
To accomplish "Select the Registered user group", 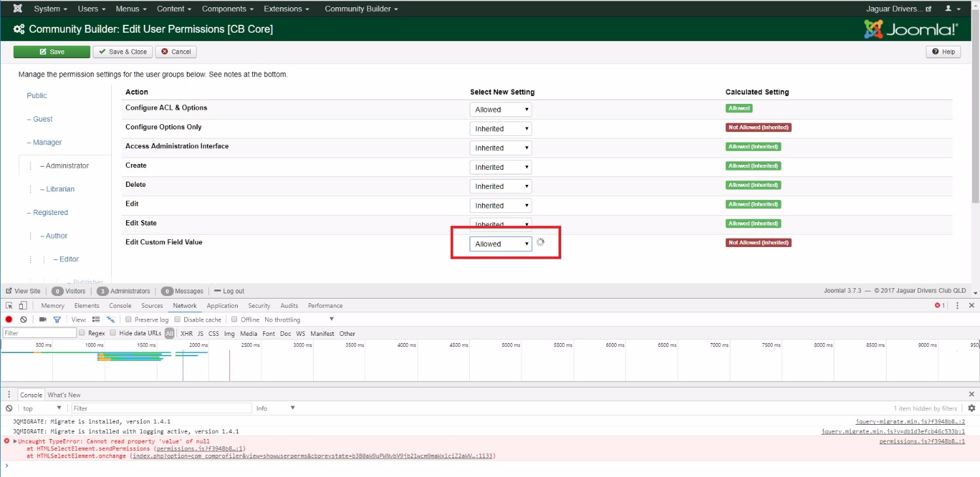I will pyautogui.click(x=47, y=212).
